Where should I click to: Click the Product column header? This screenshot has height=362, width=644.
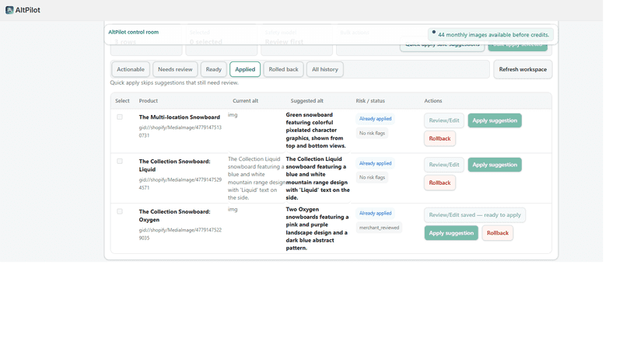pyautogui.click(x=149, y=101)
